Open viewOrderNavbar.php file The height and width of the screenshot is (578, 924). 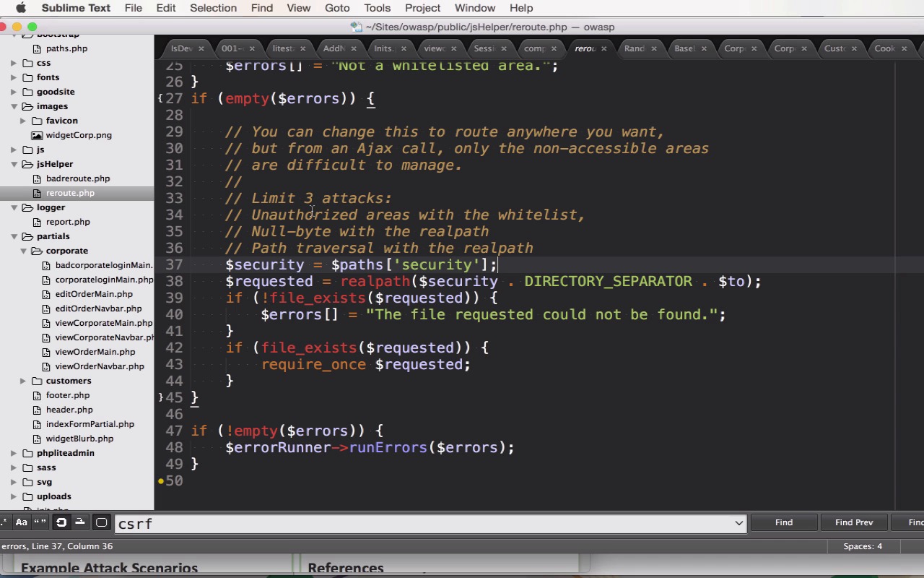100,366
